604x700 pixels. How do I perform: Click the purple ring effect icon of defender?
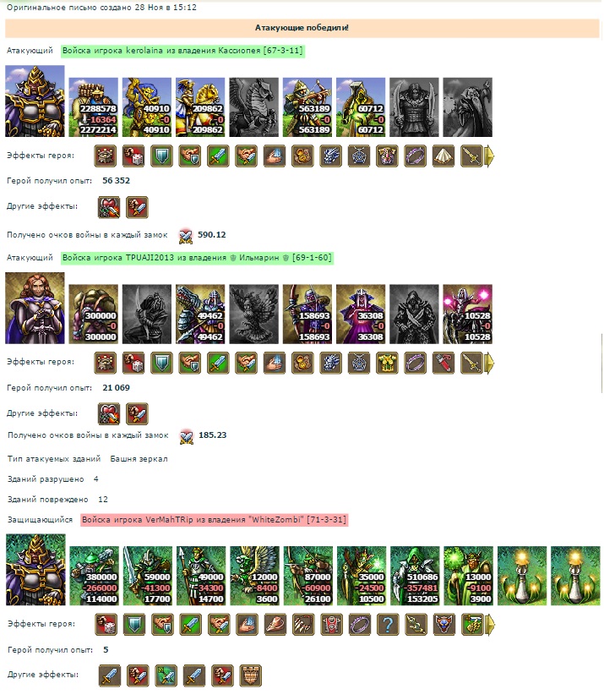(x=360, y=625)
